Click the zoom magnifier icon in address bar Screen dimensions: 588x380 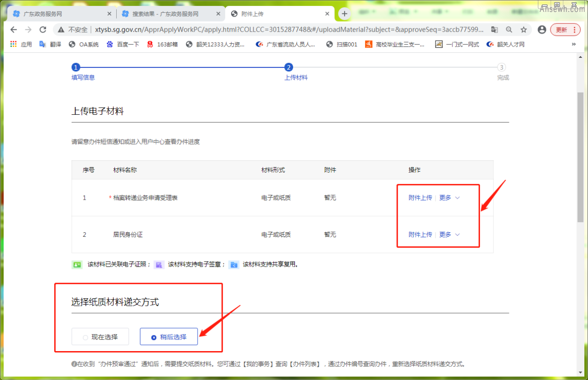(x=509, y=30)
